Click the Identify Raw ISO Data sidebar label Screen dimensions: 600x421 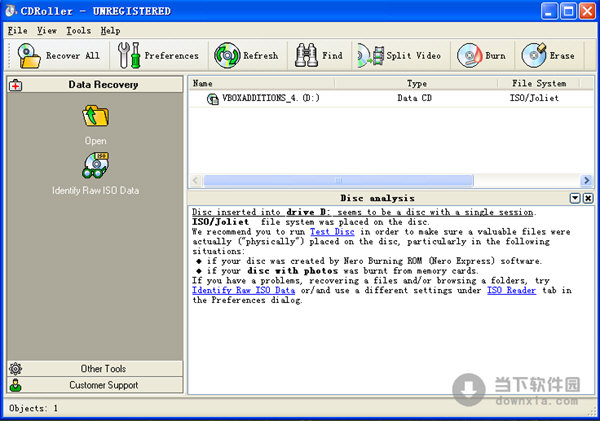click(95, 191)
